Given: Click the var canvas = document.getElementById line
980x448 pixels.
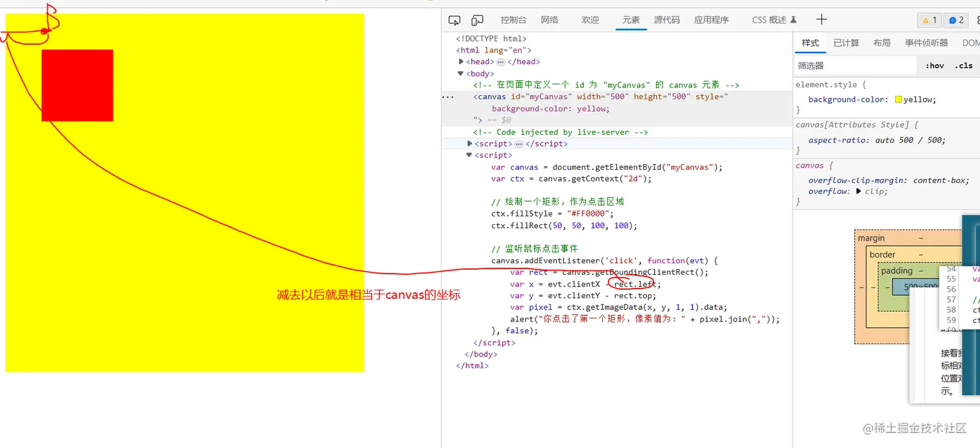Looking at the screenshot, I should [x=607, y=167].
